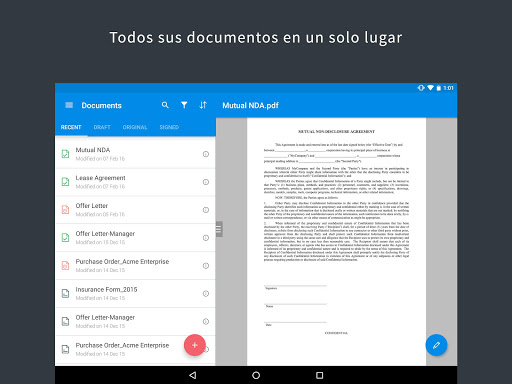Open info for Lease Agreement document

pos(206,182)
